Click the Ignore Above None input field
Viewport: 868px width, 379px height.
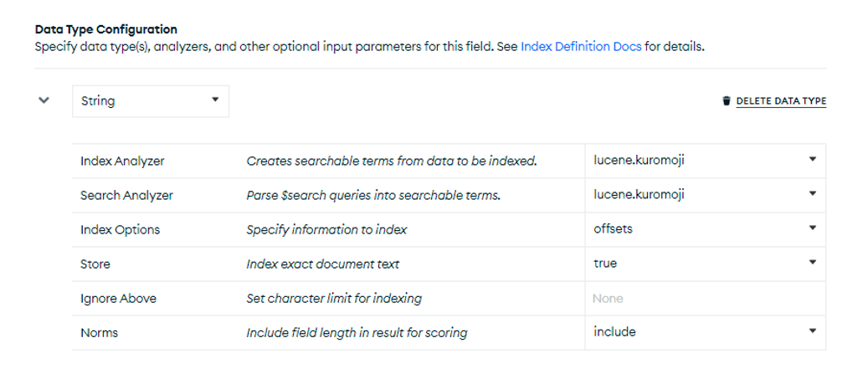[706, 298]
